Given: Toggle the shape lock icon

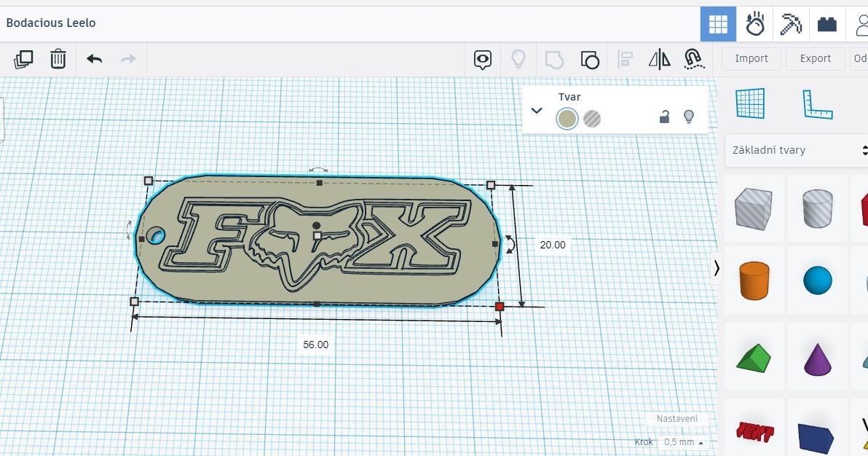Looking at the screenshot, I should pyautogui.click(x=664, y=117).
